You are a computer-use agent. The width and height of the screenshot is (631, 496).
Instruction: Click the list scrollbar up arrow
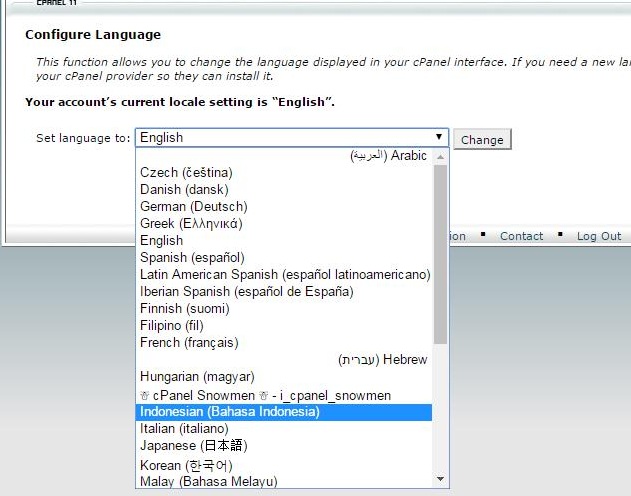click(441, 156)
